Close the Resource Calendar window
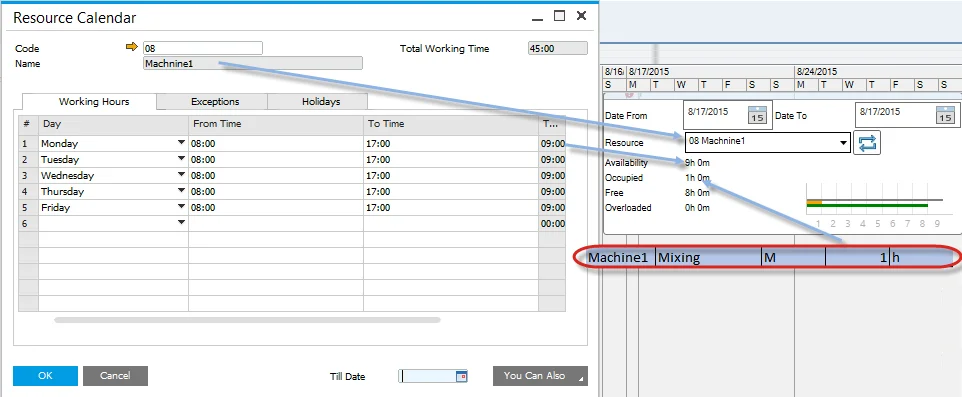The width and height of the screenshot is (962, 397). pos(581,17)
